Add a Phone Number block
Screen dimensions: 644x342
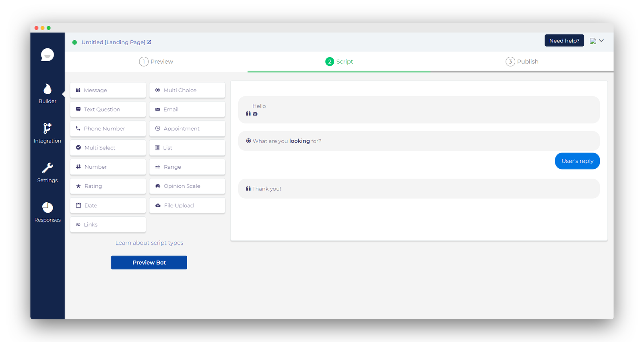click(108, 129)
